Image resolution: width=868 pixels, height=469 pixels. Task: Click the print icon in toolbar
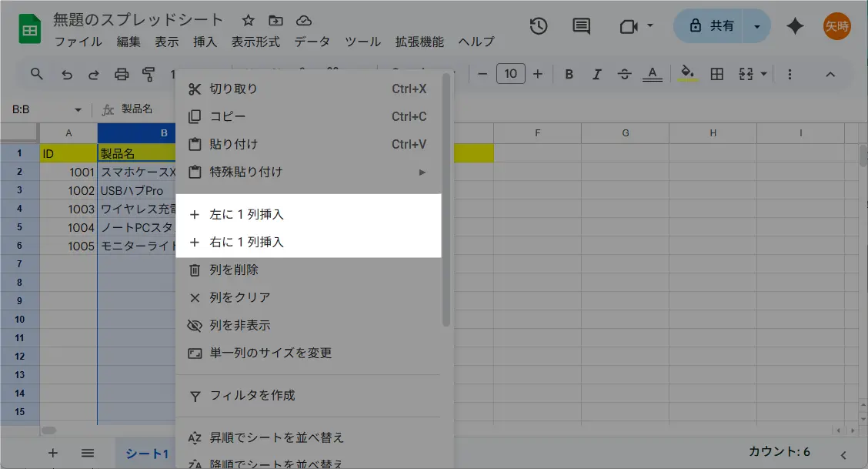122,75
